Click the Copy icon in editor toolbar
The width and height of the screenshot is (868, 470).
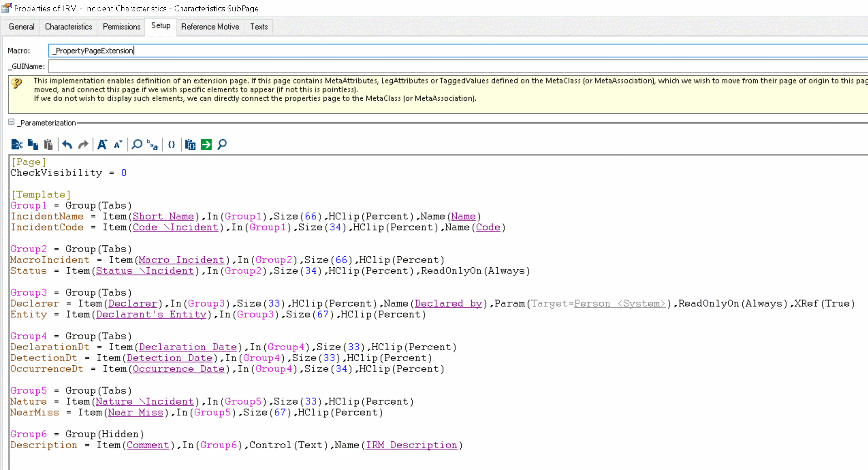pos(33,145)
